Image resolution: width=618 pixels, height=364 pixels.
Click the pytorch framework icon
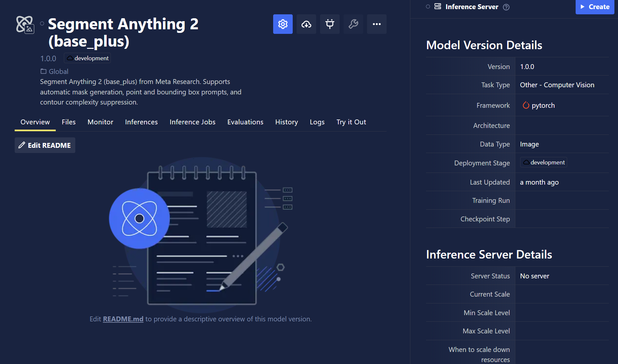point(526,105)
